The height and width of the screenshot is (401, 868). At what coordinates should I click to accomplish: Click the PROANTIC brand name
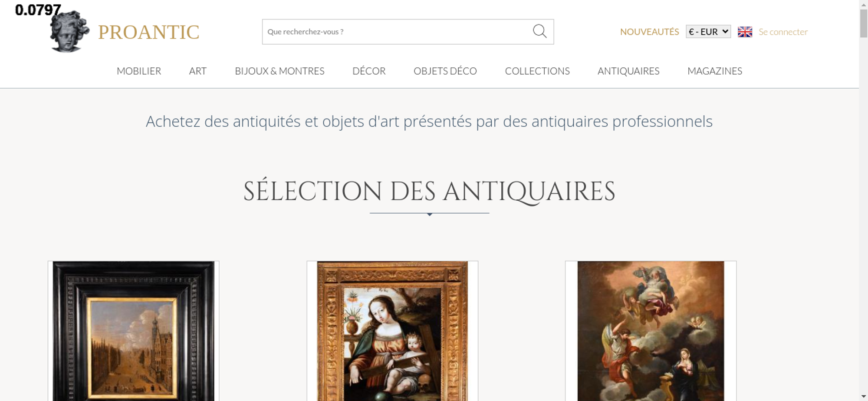pyautogui.click(x=148, y=32)
